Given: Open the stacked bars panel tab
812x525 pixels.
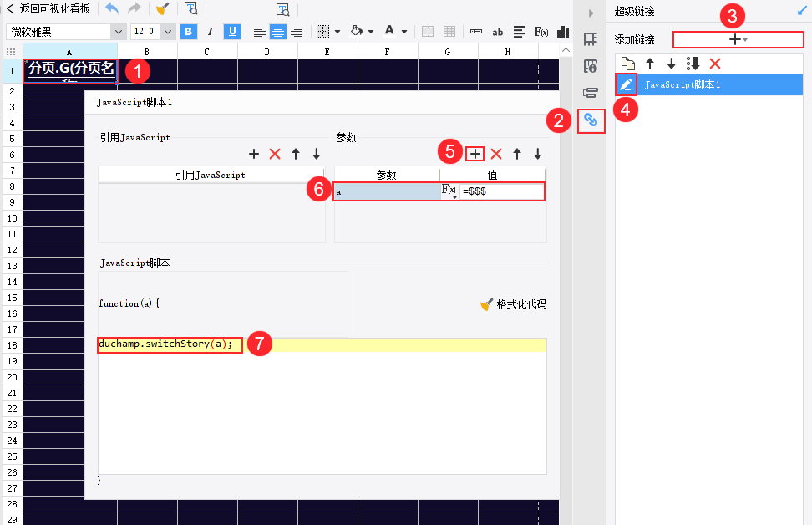Looking at the screenshot, I should 591,94.
